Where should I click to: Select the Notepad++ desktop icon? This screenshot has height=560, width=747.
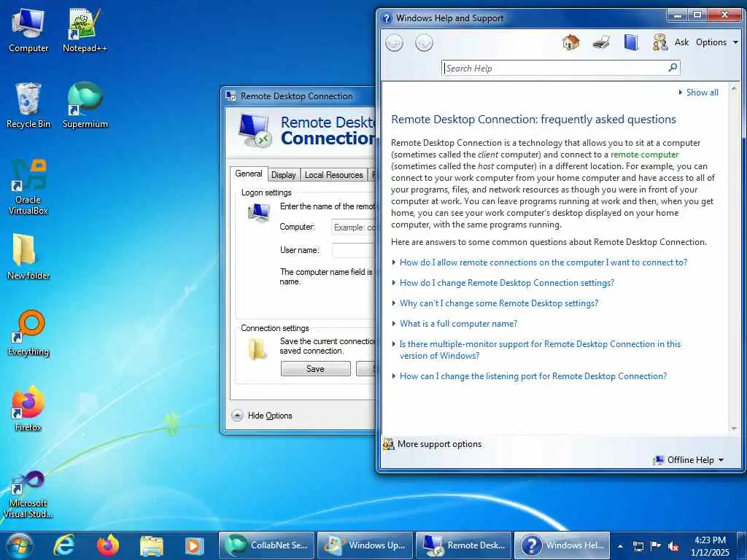[x=85, y=31]
